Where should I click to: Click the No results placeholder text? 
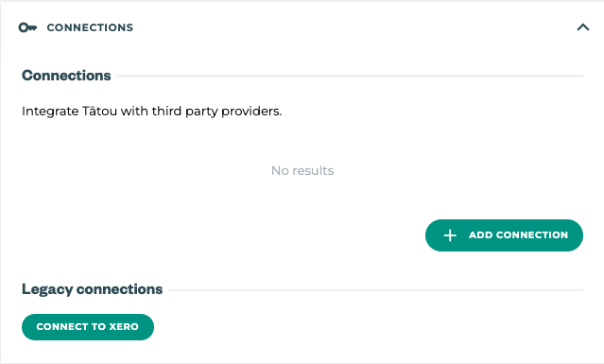click(302, 170)
